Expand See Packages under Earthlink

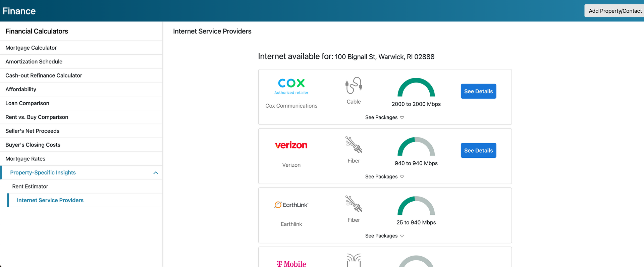(x=384, y=236)
